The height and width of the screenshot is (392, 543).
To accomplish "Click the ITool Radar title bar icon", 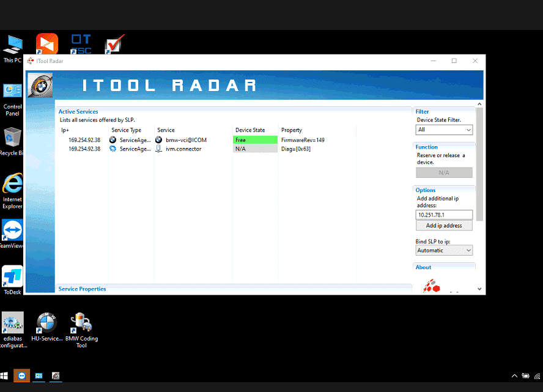I will click(31, 61).
